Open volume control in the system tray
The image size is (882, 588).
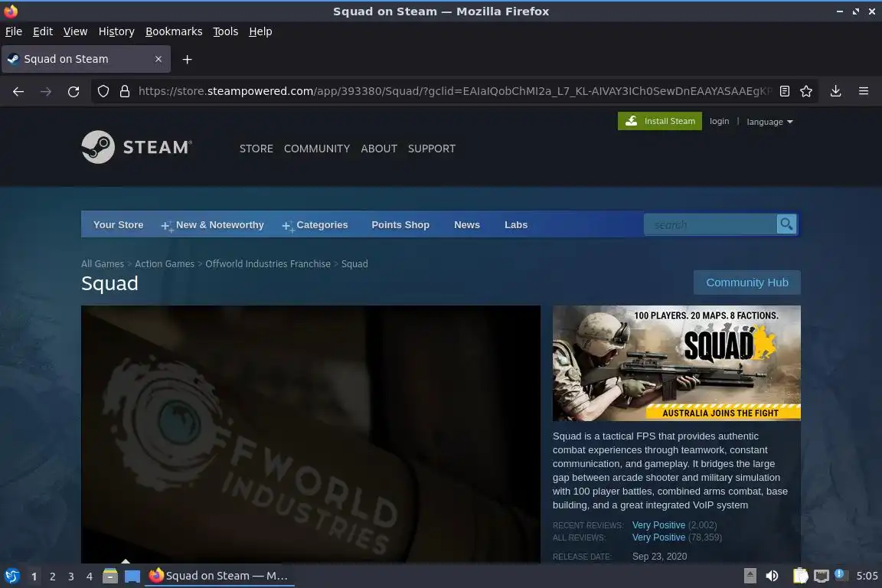point(772,576)
